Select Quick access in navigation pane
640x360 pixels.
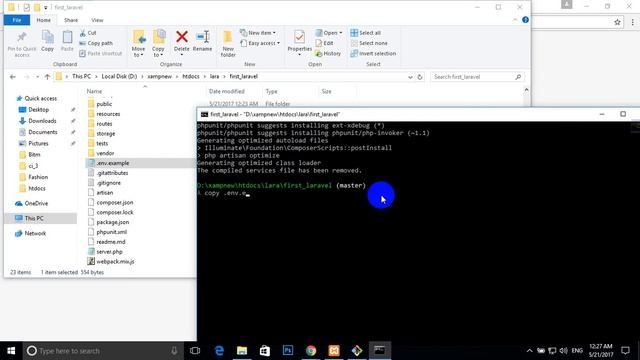(36, 98)
